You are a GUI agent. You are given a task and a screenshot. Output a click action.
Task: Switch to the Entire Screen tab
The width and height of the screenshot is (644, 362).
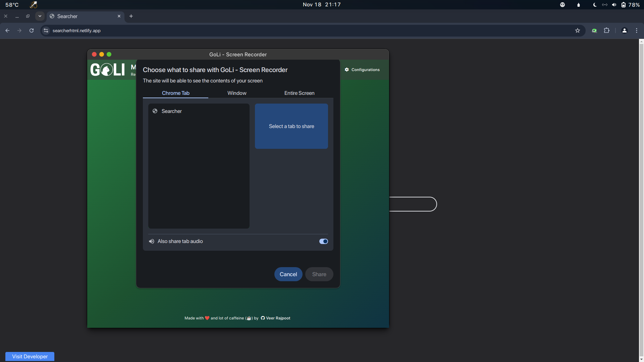pos(299,93)
